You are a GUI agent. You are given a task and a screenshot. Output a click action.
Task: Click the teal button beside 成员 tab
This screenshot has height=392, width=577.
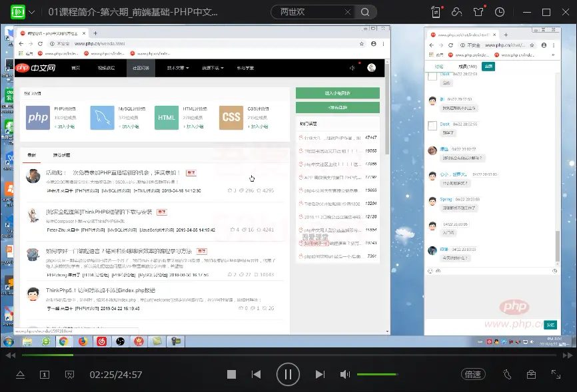[x=488, y=67]
